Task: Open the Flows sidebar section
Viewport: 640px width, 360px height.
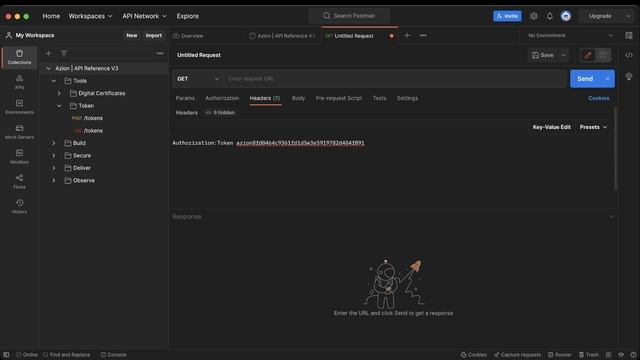Action: (x=19, y=182)
